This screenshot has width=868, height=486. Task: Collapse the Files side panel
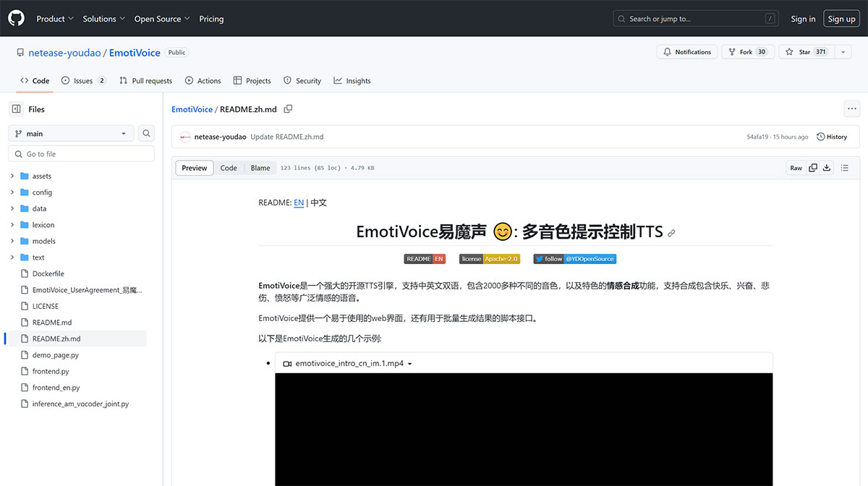(16, 108)
